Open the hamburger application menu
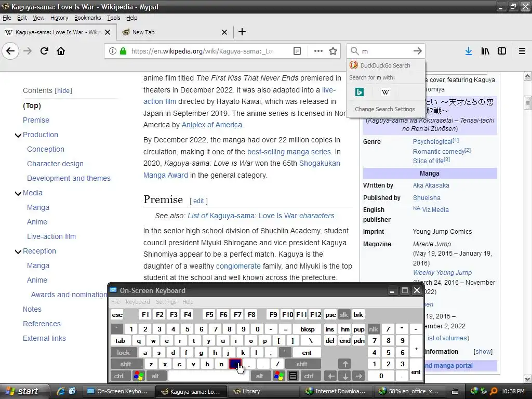 coord(522,51)
